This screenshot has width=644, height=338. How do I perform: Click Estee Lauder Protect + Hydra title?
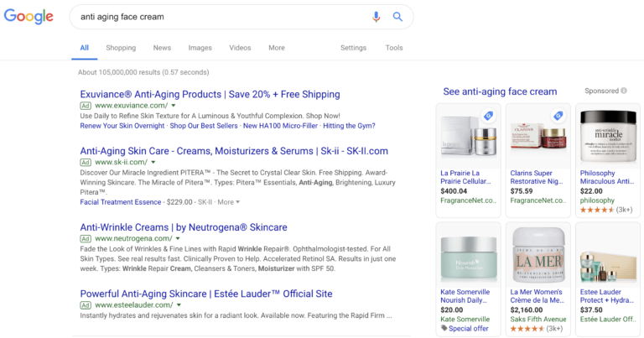pyautogui.click(x=607, y=296)
